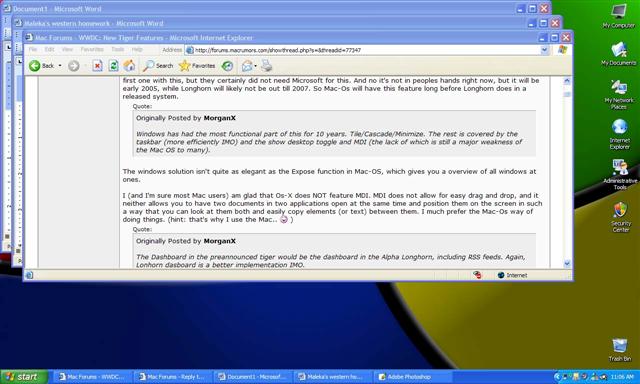Click the second 'Quote:' label
The width and height of the screenshot is (640, 384).
click(x=142, y=229)
